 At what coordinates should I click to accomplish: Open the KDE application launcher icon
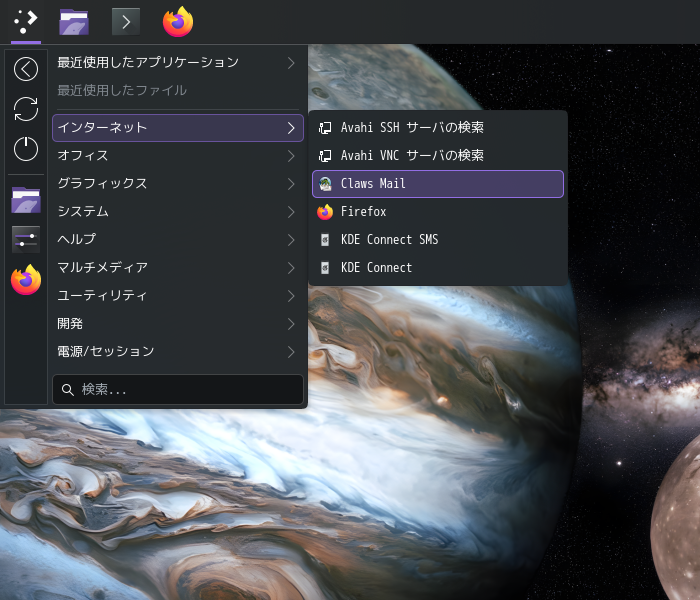tap(25, 21)
